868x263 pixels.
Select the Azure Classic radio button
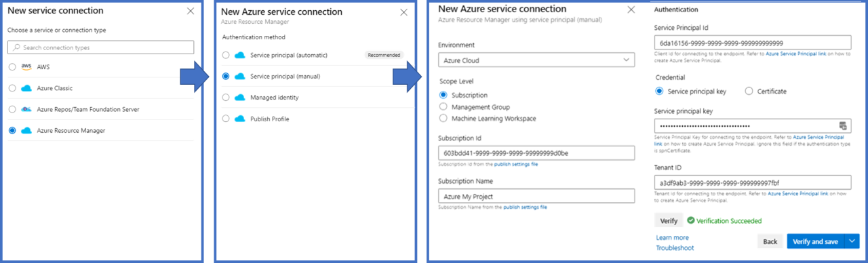(12, 88)
